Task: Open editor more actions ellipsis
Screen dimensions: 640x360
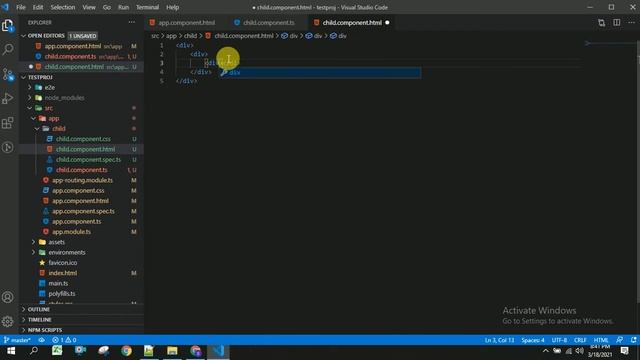Action: (631, 23)
